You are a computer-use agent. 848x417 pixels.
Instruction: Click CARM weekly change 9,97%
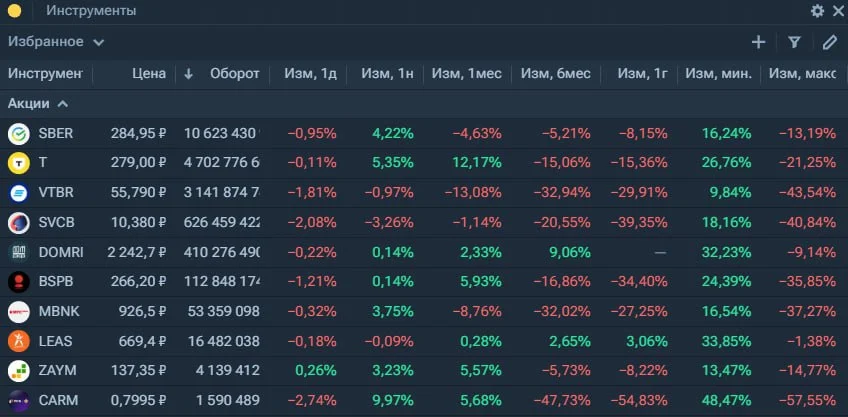(391, 400)
